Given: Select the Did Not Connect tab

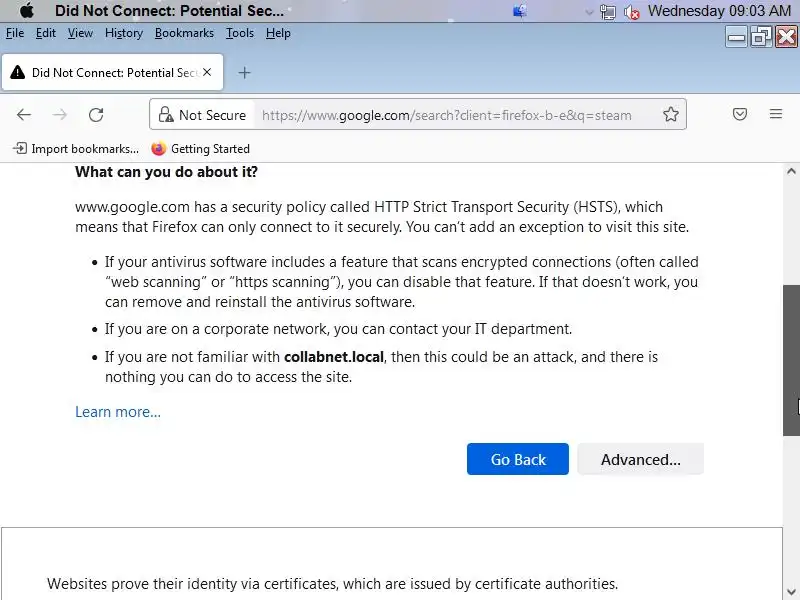Looking at the screenshot, I should (x=112, y=72).
